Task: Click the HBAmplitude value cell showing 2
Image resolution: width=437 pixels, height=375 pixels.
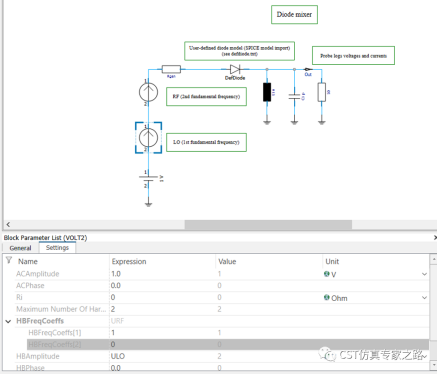Action: pos(219,356)
